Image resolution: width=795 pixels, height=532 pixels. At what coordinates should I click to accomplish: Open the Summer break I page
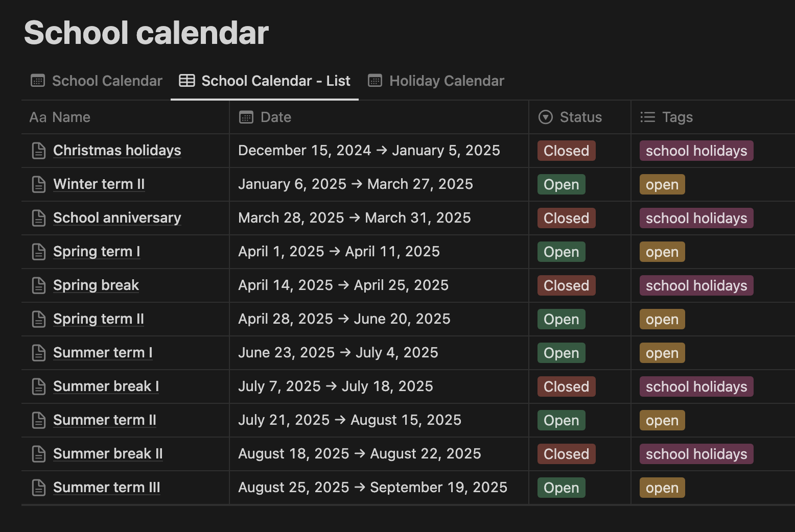(106, 386)
